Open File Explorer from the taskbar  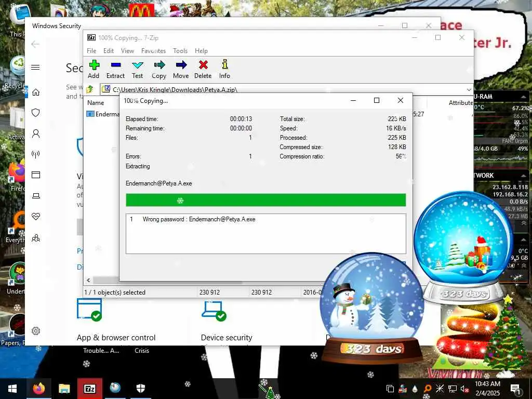coord(64,389)
